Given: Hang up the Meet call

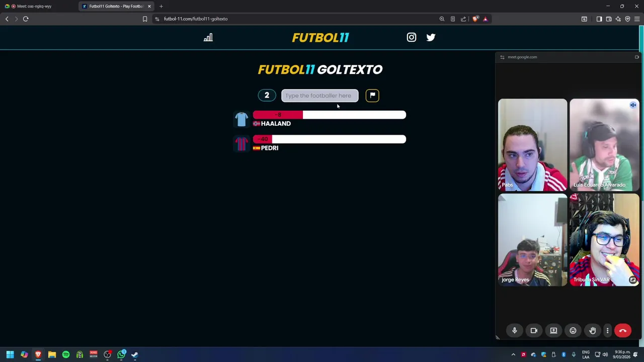Looking at the screenshot, I should click(623, 330).
